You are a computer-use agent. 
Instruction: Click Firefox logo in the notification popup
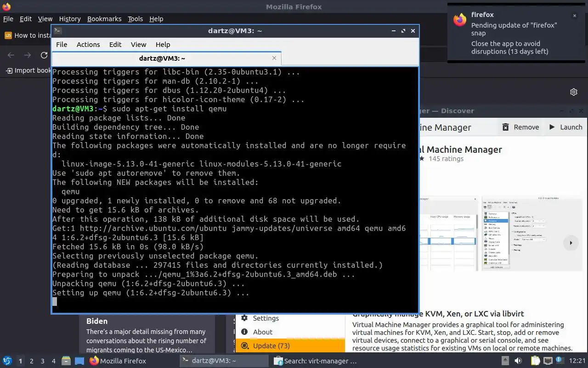(x=460, y=20)
